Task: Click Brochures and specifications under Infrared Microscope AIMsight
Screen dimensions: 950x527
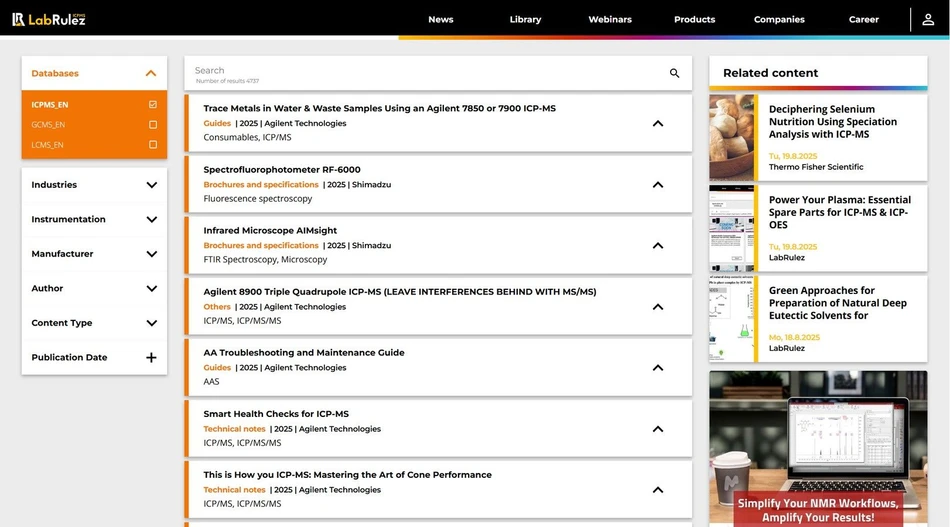Action: click(261, 246)
